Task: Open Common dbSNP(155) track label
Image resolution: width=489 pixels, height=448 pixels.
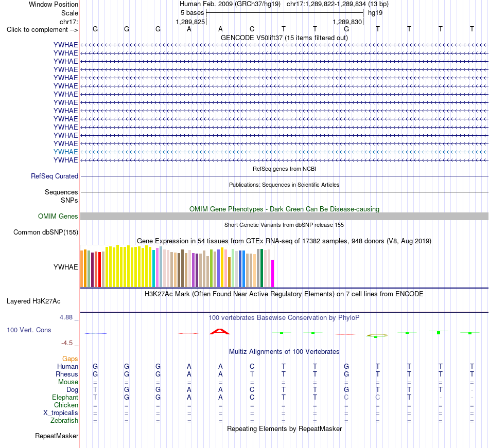Action: pos(46,232)
